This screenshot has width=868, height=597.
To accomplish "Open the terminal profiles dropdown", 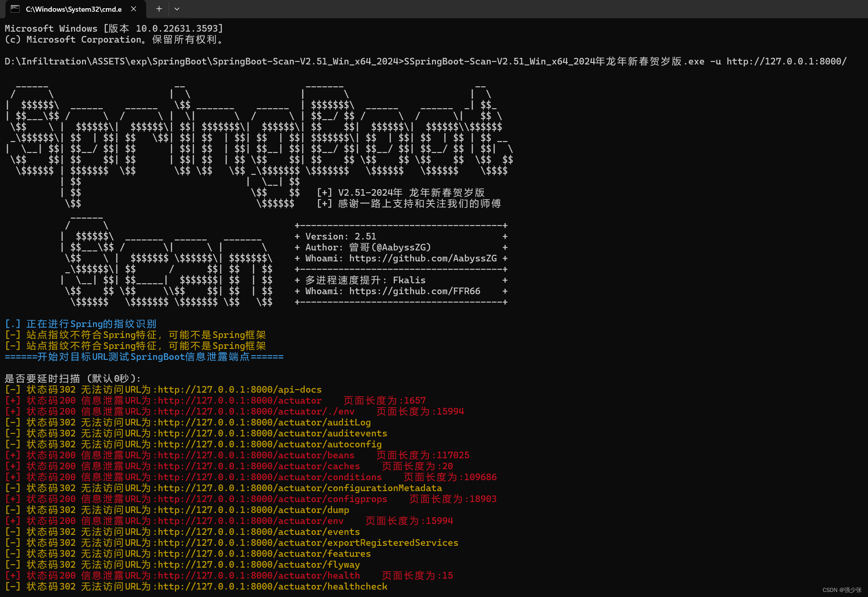I will point(177,9).
